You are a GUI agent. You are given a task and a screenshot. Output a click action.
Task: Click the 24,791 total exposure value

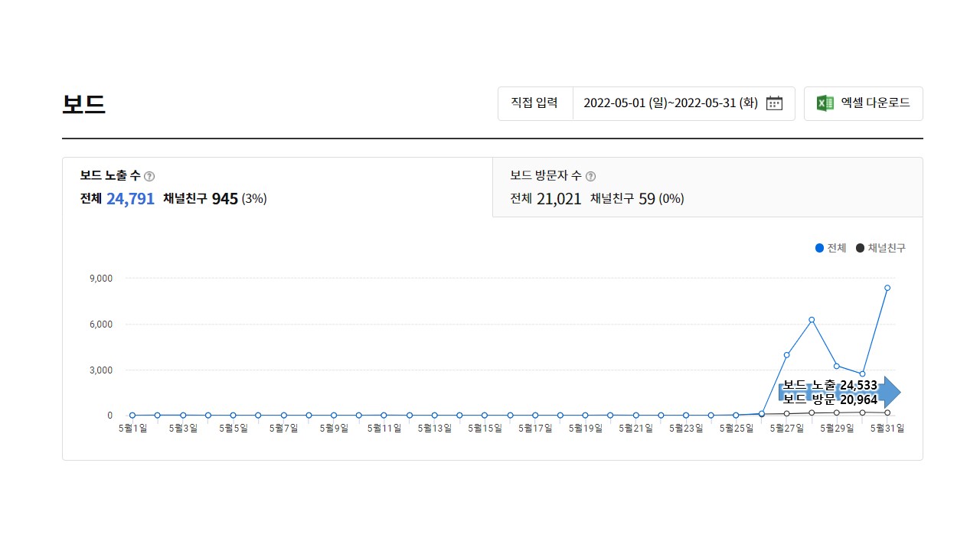[x=130, y=199]
